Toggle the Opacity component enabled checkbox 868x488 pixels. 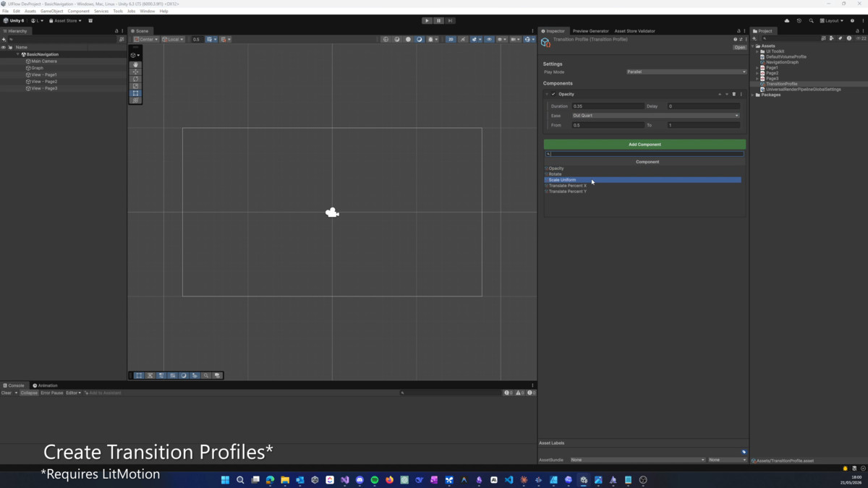click(x=553, y=94)
